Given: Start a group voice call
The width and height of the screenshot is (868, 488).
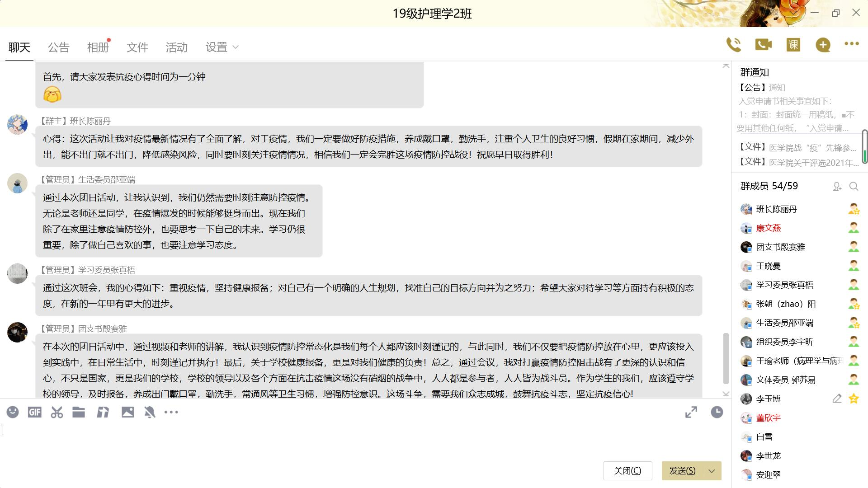Looking at the screenshot, I should pyautogui.click(x=733, y=44).
